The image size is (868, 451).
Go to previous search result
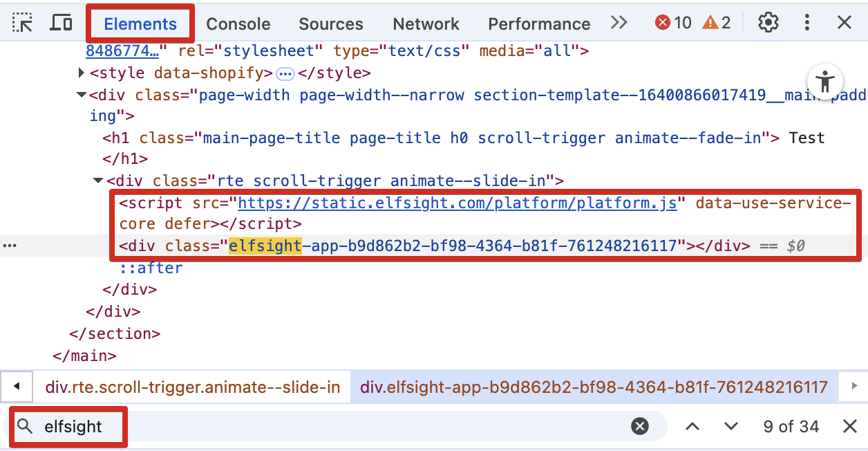pos(692,427)
